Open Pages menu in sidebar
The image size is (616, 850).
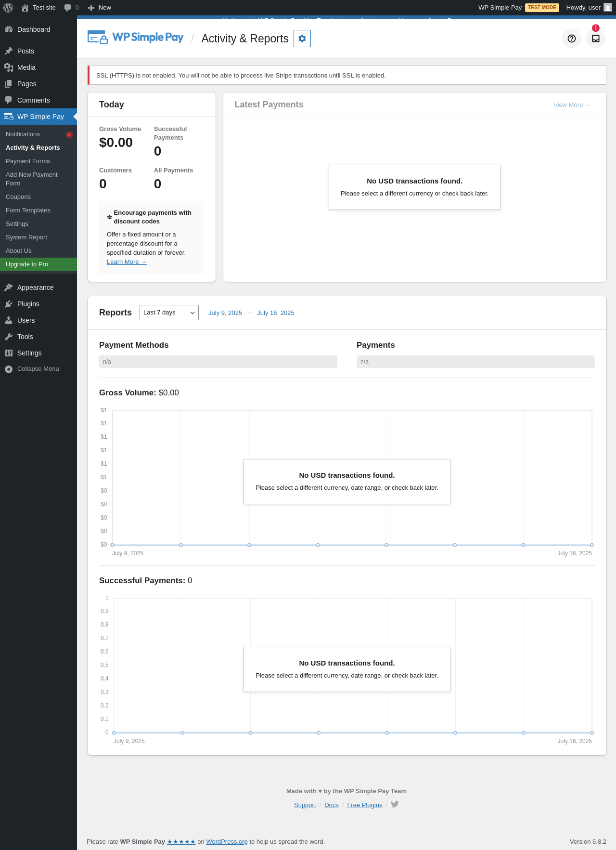click(38, 84)
